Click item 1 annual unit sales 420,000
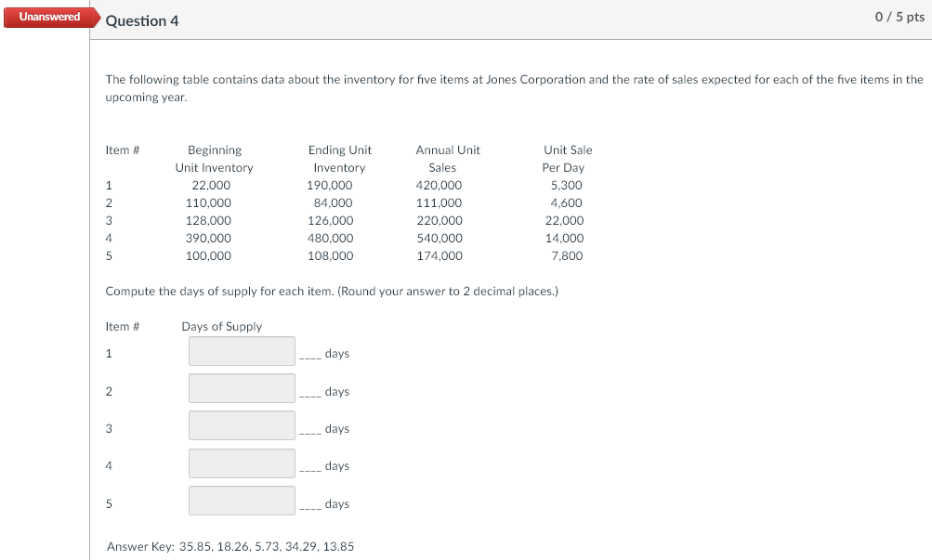The height and width of the screenshot is (560, 932). click(439, 186)
